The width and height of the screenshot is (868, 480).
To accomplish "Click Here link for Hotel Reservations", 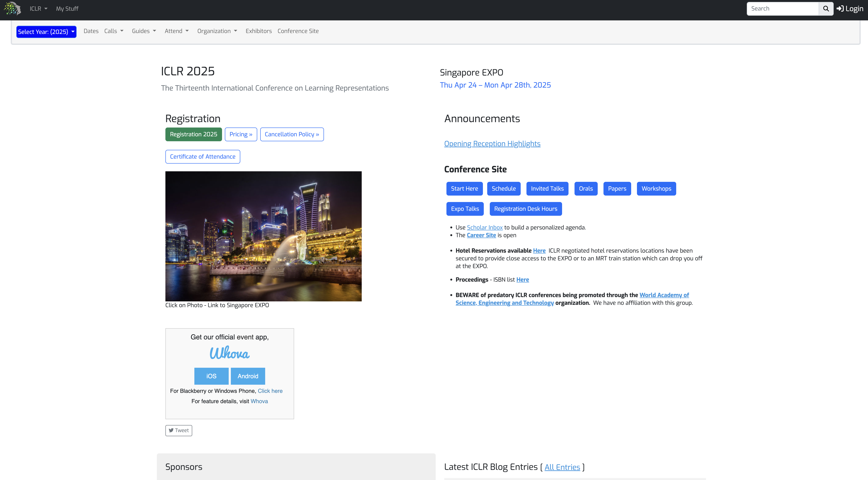I will coord(539,251).
